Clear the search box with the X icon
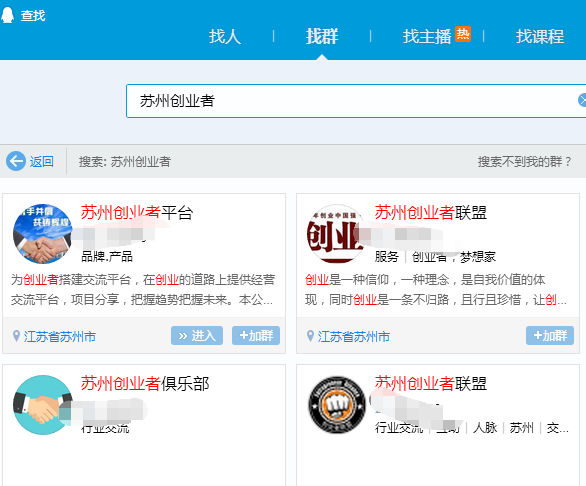586x486 pixels. tap(582, 101)
